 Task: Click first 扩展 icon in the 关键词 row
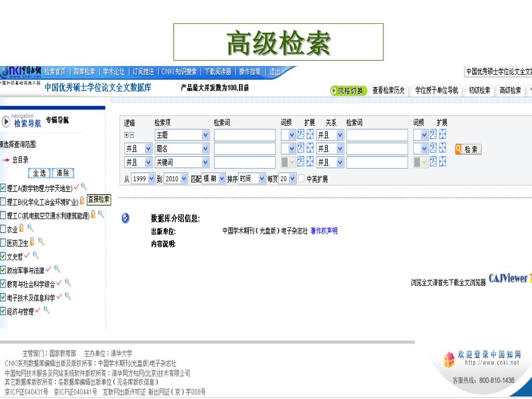click(x=310, y=162)
